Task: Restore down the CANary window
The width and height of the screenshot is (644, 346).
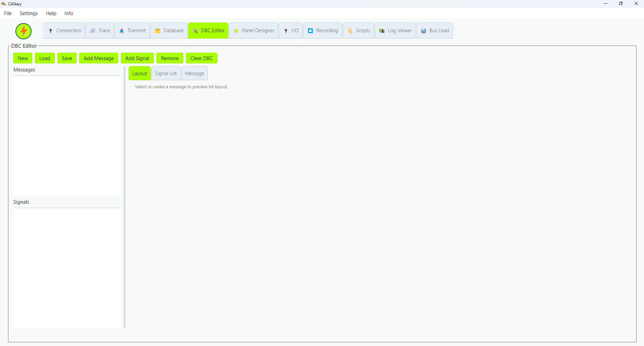Action: point(621,4)
